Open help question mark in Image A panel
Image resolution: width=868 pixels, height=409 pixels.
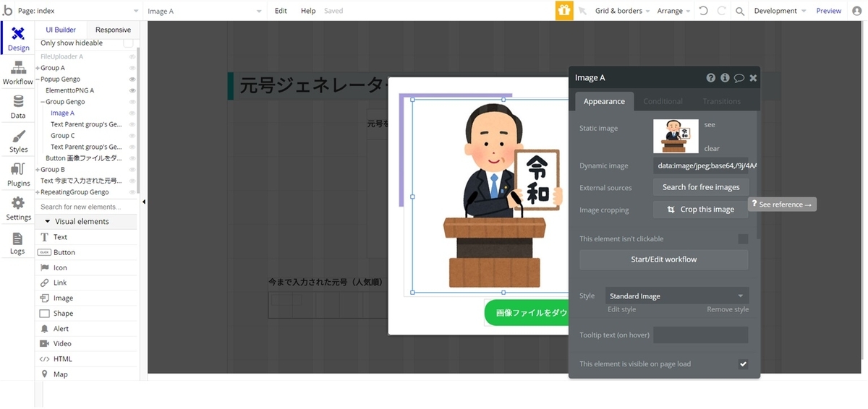tap(711, 78)
